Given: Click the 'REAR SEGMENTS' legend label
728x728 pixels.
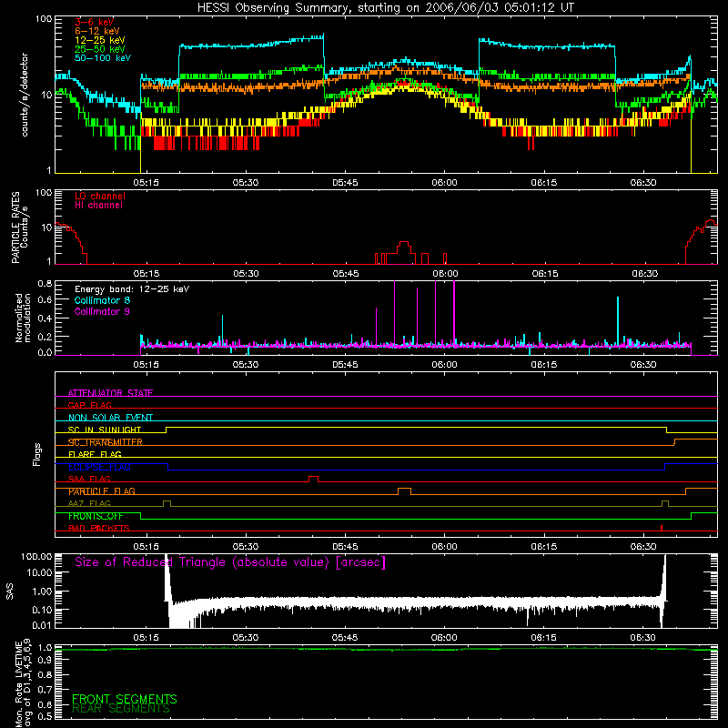Looking at the screenshot, I should pyautogui.click(x=121, y=709).
